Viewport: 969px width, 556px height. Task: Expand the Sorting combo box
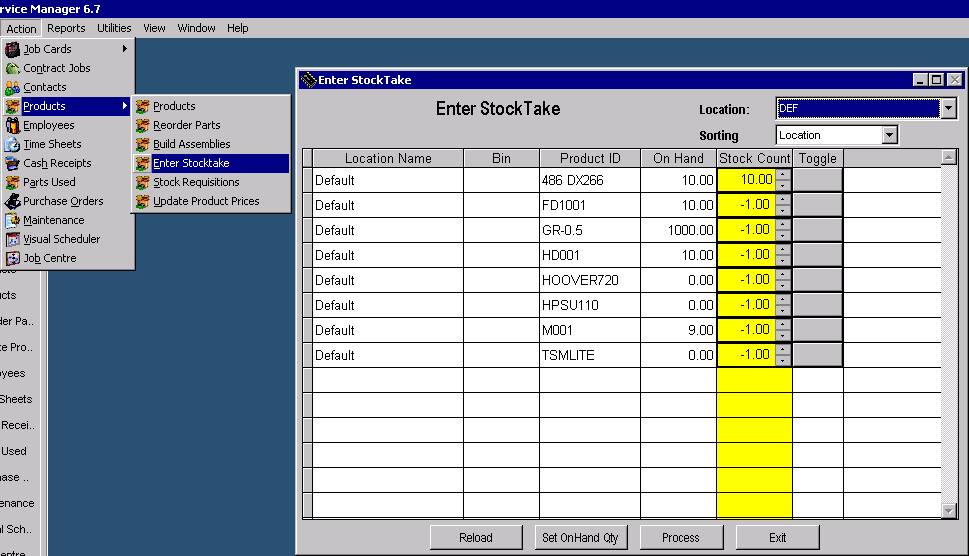tap(889, 135)
